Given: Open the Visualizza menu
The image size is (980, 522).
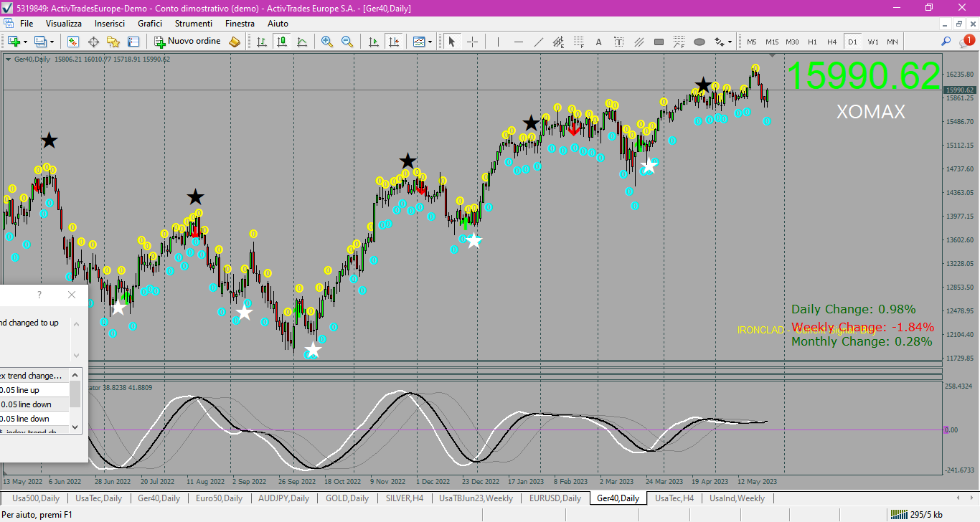Looking at the screenshot, I should click(64, 24).
